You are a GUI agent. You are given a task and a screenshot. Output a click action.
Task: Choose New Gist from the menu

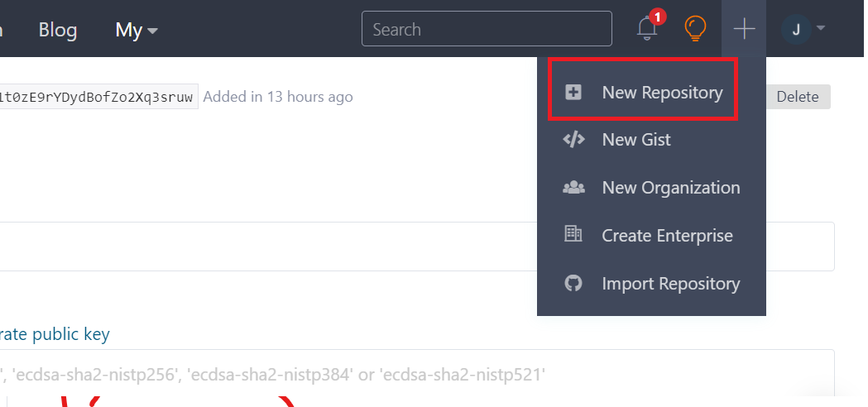pyautogui.click(x=651, y=140)
